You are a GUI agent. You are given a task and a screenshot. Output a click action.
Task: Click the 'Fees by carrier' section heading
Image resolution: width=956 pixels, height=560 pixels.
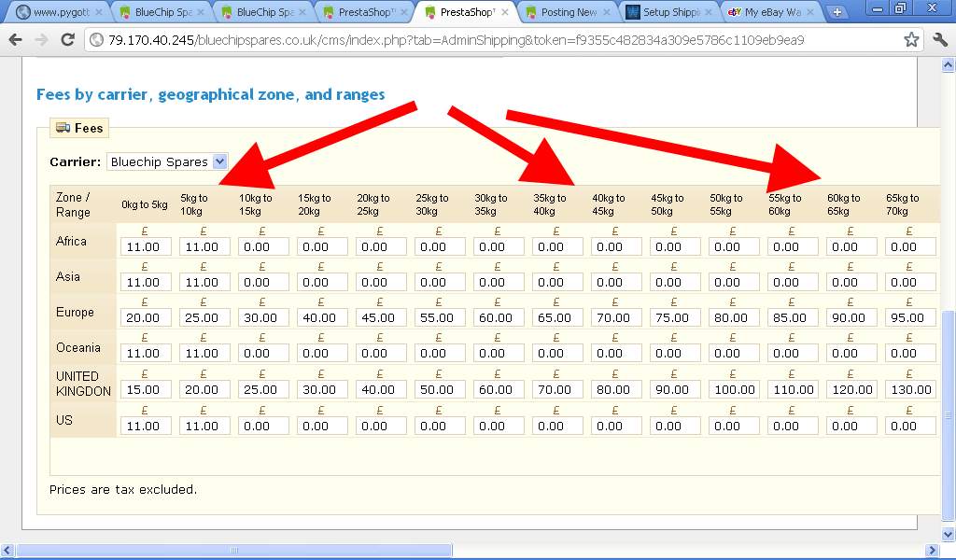[210, 94]
